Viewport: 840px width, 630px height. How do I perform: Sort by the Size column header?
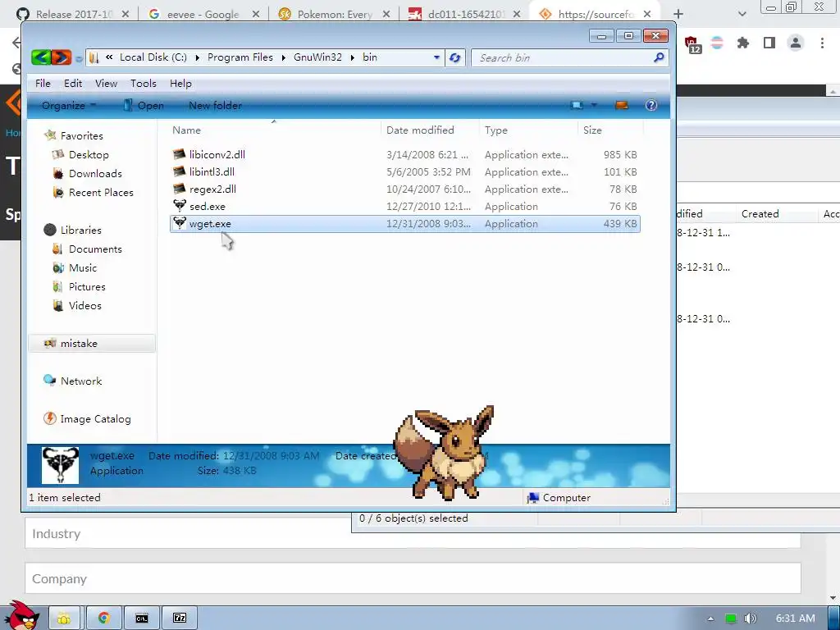pos(592,130)
